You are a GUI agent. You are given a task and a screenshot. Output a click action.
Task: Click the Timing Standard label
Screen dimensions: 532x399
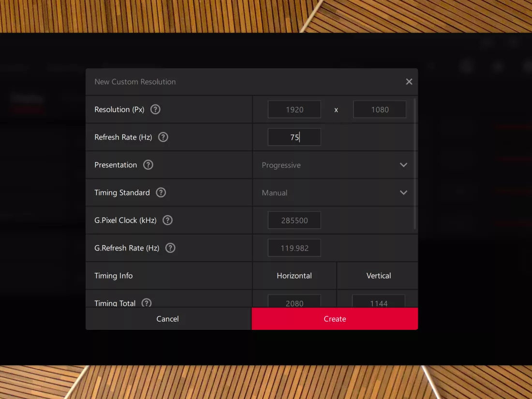[122, 192]
